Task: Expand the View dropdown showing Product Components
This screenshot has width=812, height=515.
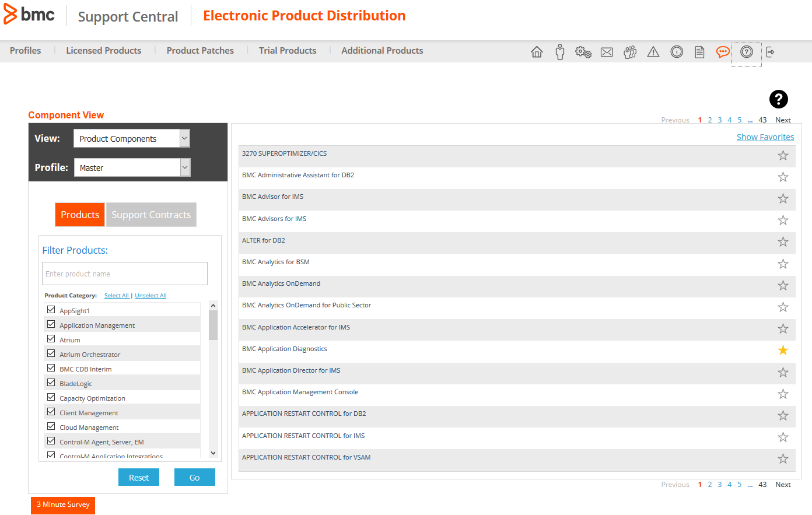Action: pyautogui.click(x=131, y=138)
